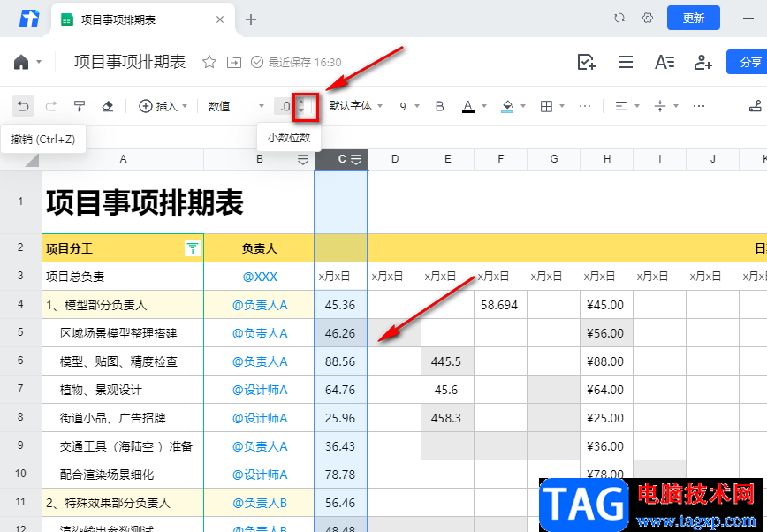Image resolution: width=767 pixels, height=532 pixels.
Task: Open more tools after alignment
Action: tap(698, 106)
